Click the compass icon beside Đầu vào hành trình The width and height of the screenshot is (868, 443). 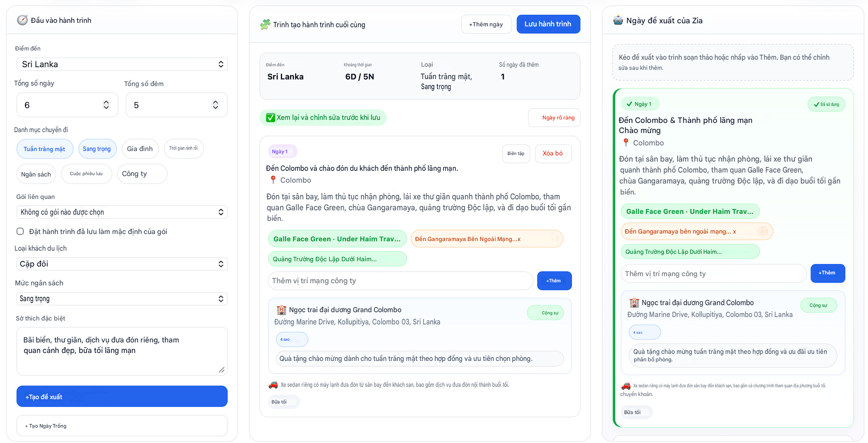(22, 20)
